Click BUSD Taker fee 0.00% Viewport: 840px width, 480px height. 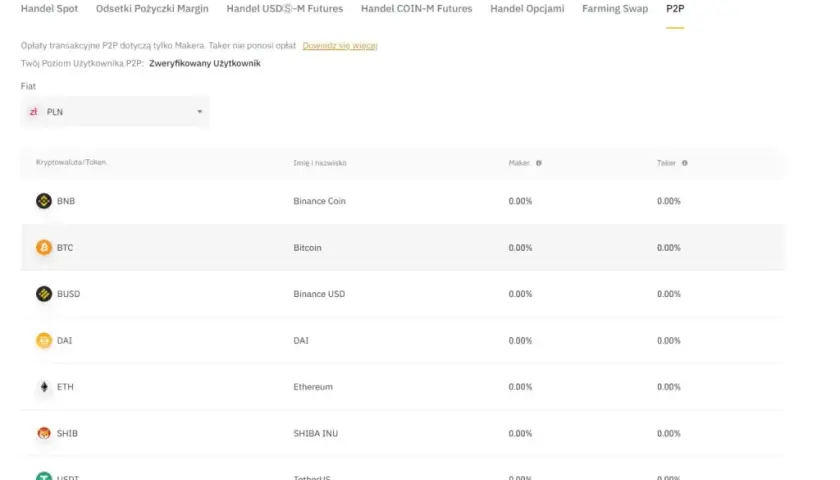pos(669,294)
